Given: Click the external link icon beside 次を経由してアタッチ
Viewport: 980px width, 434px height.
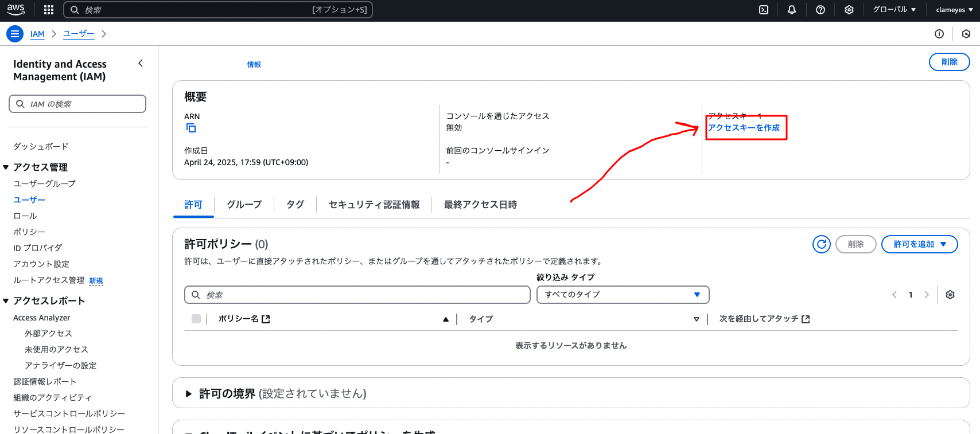Looking at the screenshot, I should pyautogui.click(x=806, y=319).
